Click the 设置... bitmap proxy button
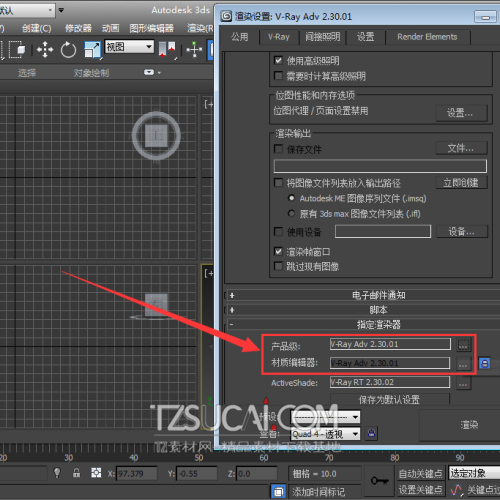Screen dimensions: 500x500 coord(461,113)
